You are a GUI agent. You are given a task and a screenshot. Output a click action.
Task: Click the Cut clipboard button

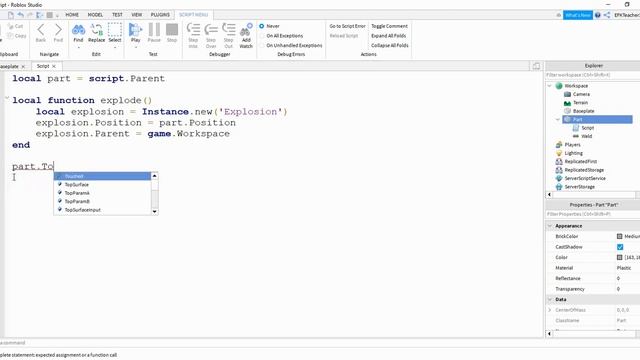click(16, 26)
